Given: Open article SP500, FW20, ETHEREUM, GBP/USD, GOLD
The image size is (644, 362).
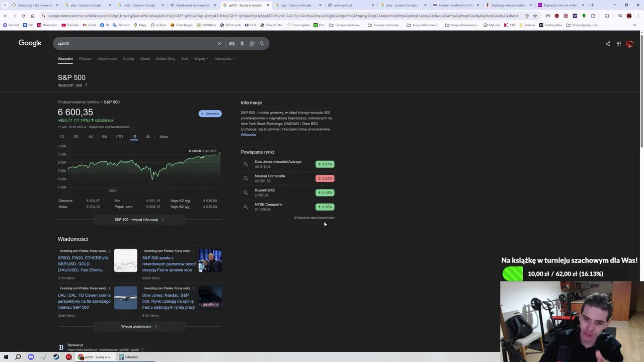Looking at the screenshot, I should point(83,264).
